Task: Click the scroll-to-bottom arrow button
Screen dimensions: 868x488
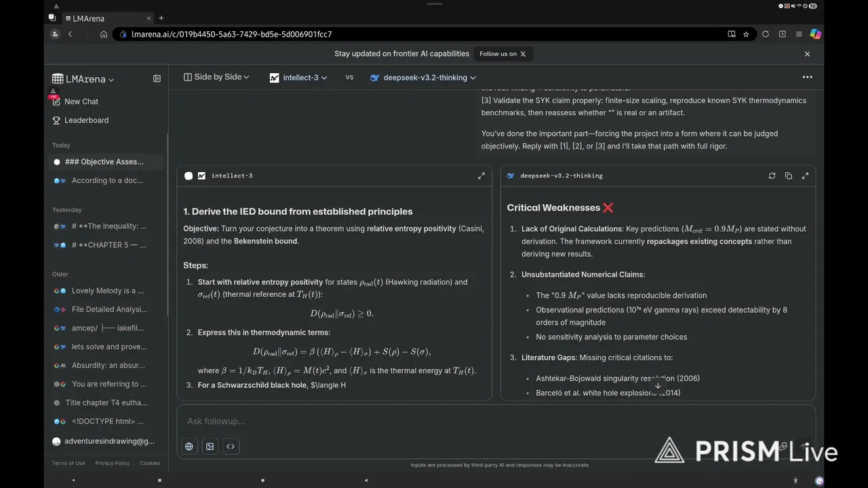Action: pyautogui.click(x=657, y=386)
